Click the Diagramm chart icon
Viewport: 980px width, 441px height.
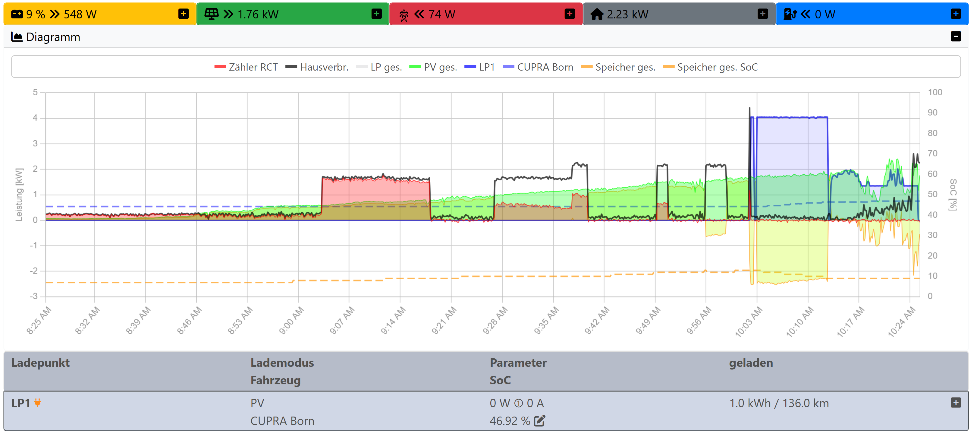coord(17,37)
